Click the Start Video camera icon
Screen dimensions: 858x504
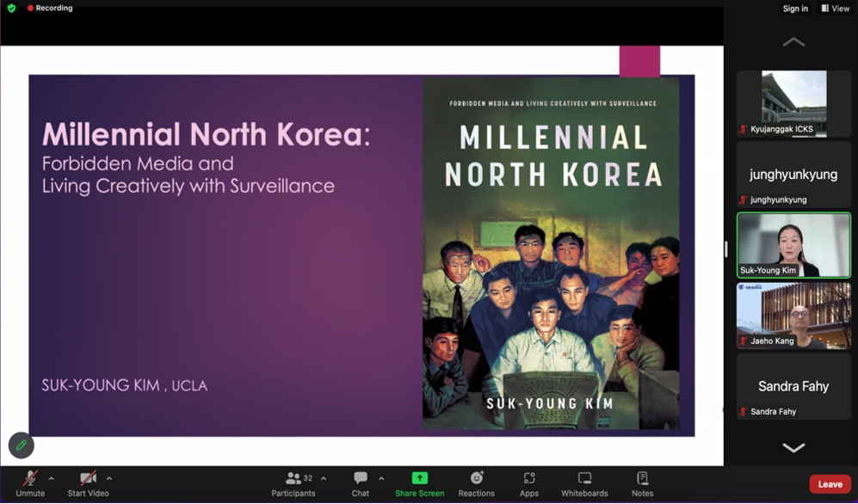coord(88,478)
